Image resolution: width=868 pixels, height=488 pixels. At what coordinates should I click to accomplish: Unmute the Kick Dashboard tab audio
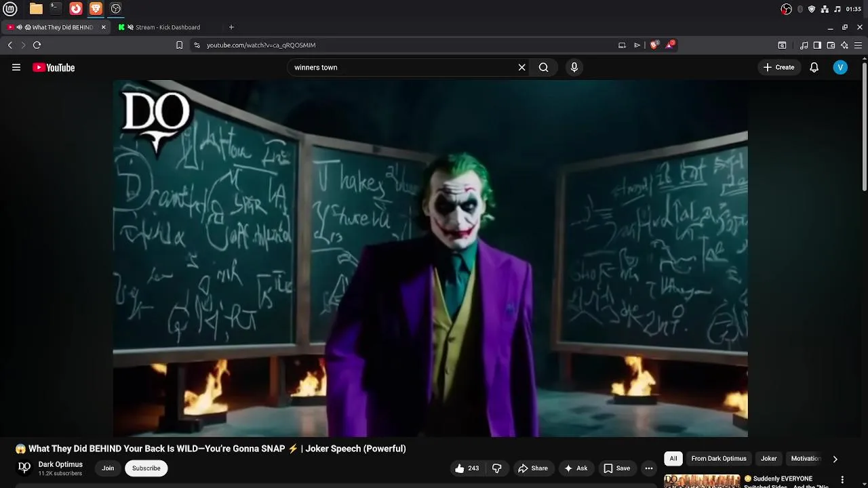tap(130, 27)
